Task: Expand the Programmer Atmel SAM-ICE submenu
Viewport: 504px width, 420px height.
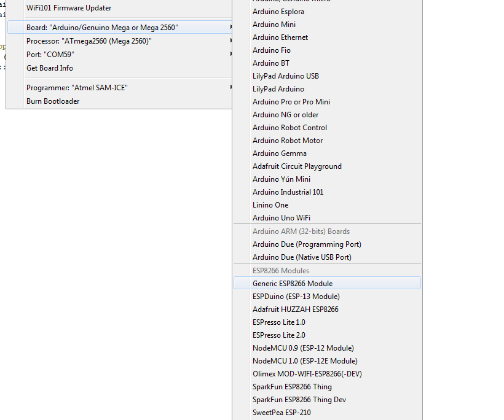Action: (x=119, y=88)
